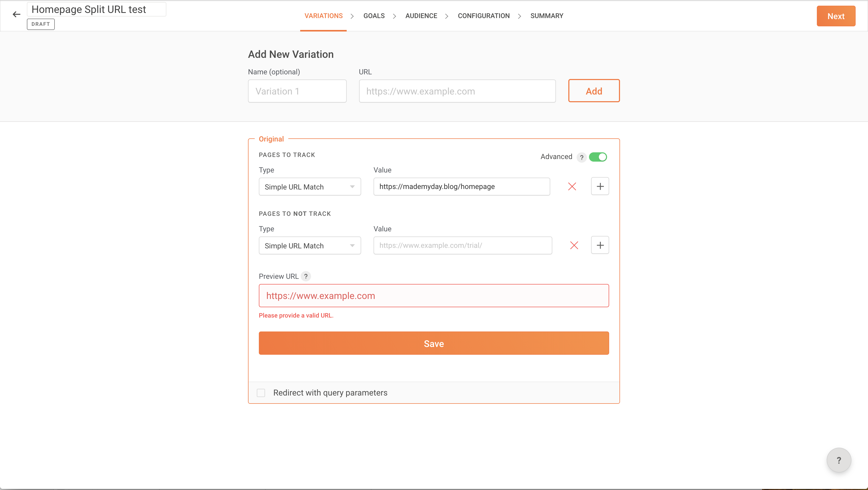Jump to the Summary step
Image resolution: width=868 pixels, height=490 pixels.
[x=547, y=16]
